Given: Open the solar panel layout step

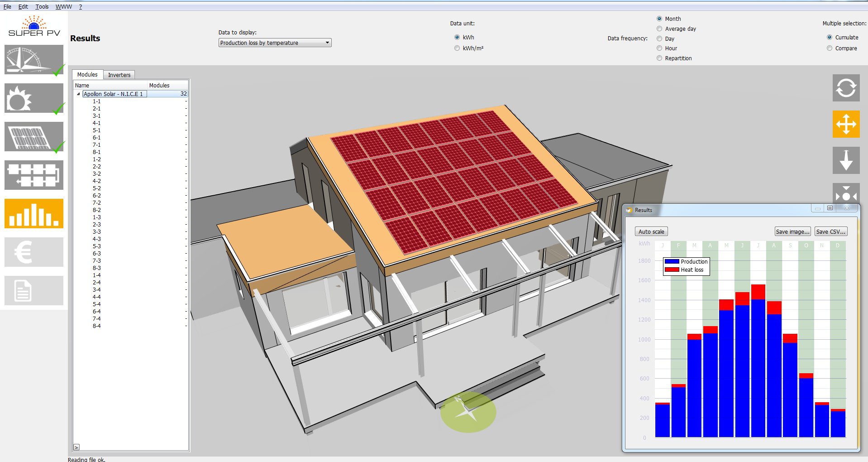Looking at the screenshot, I should click(x=34, y=136).
